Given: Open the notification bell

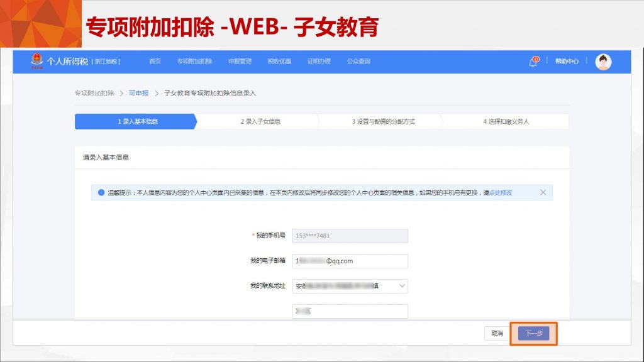Looking at the screenshot, I should 533,62.
